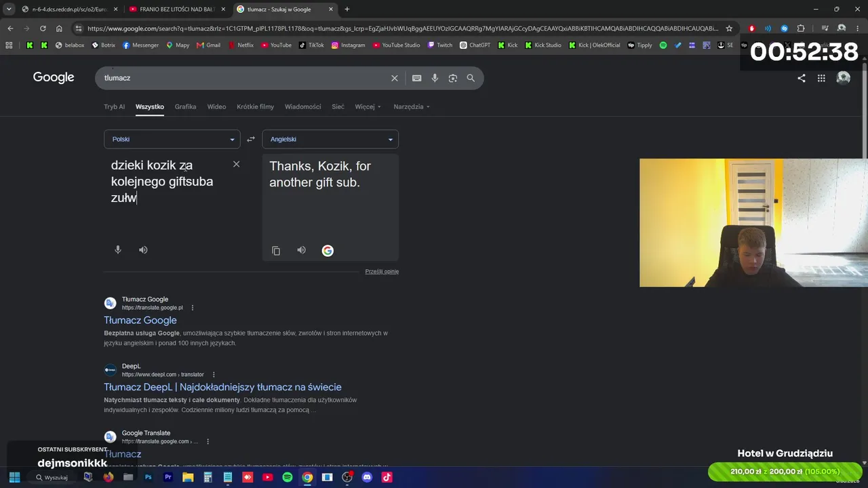Open Netflix bookmark
Viewport: 868px width, 488px height.
pos(241,45)
